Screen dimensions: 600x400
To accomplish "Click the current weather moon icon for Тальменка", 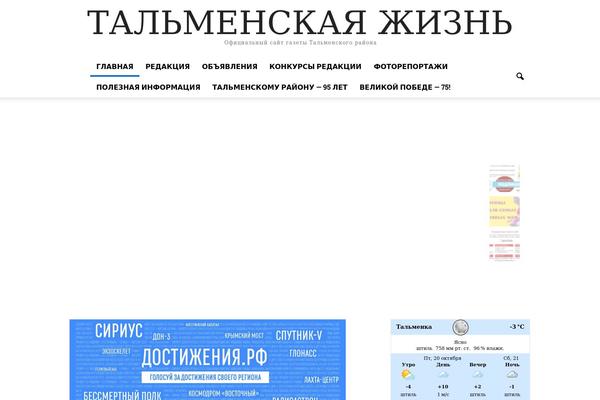I will [460, 328].
